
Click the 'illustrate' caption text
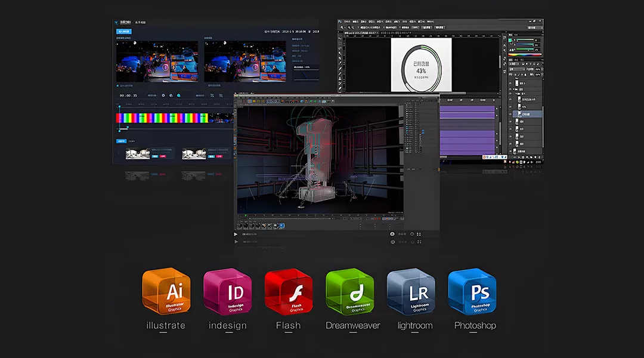[x=166, y=326]
